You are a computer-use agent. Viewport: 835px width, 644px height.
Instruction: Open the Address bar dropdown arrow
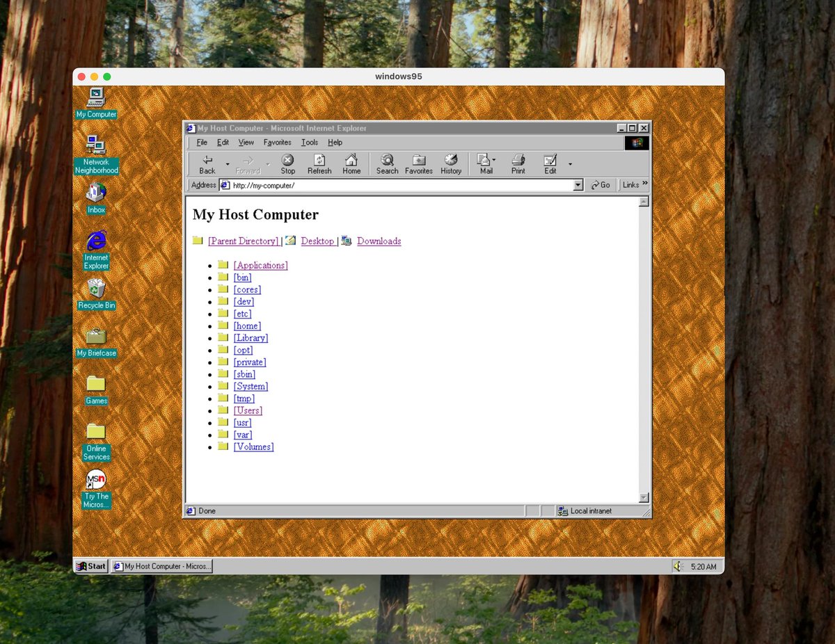578,185
